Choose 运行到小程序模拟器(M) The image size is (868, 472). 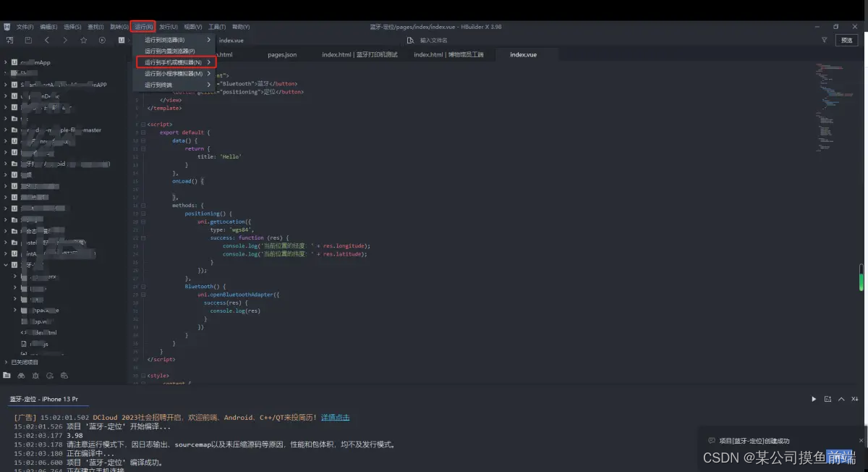coord(174,74)
